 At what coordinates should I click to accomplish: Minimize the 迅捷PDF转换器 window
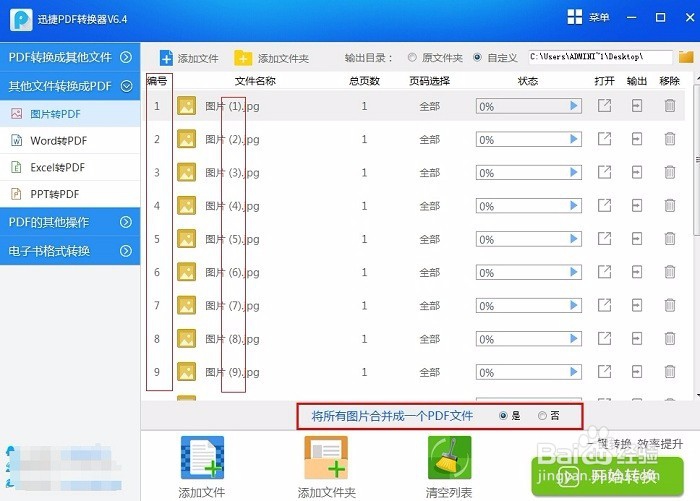(631, 17)
